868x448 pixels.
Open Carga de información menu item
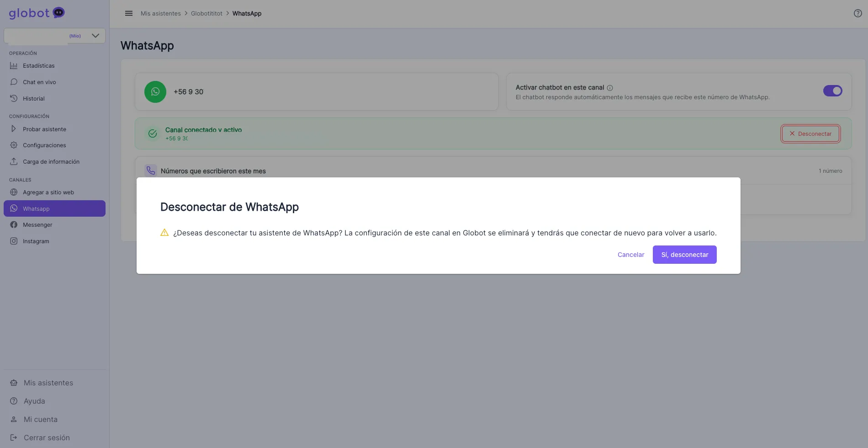point(54,161)
